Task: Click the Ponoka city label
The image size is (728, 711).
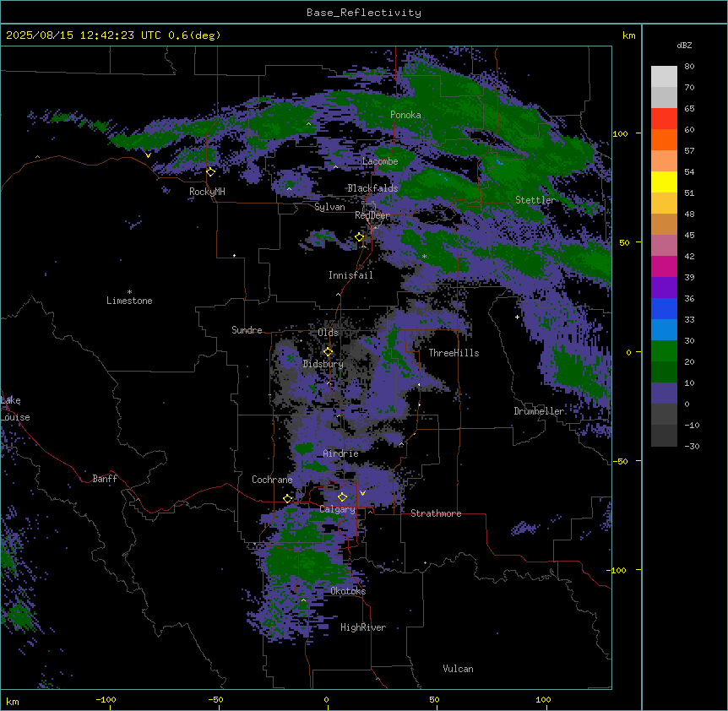Action: click(x=405, y=115)
